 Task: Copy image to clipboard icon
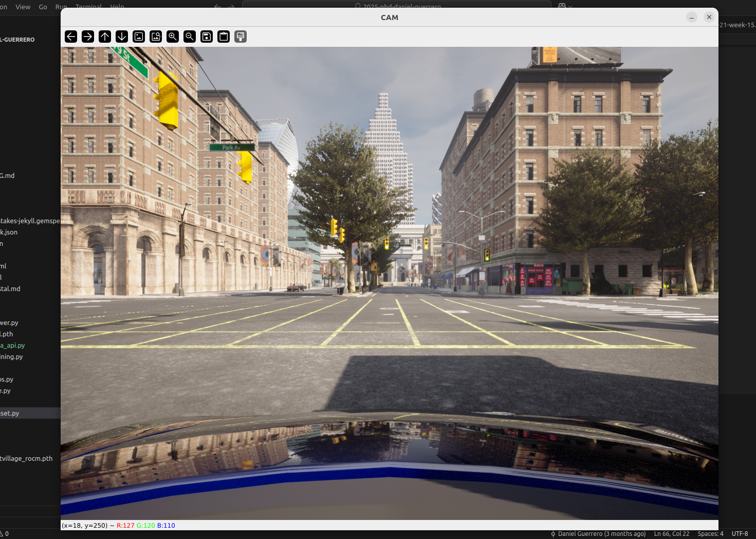[224, 37]
